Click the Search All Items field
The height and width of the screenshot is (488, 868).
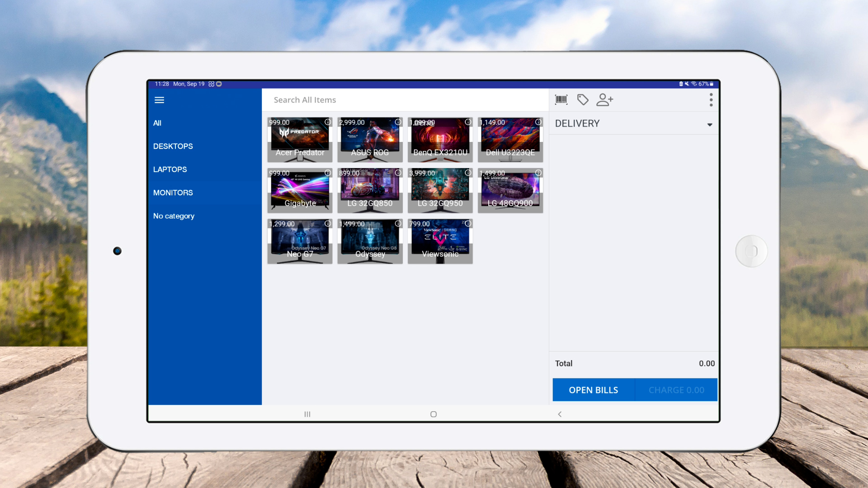(x=405, y=100)
